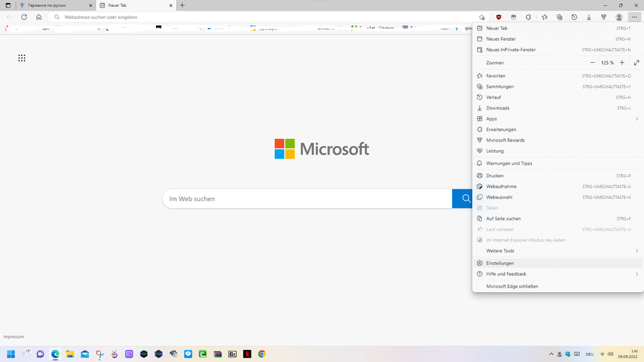Screen dimensions: 644x362
Task: Click the red shield extension icon
Action: point(499,17)
